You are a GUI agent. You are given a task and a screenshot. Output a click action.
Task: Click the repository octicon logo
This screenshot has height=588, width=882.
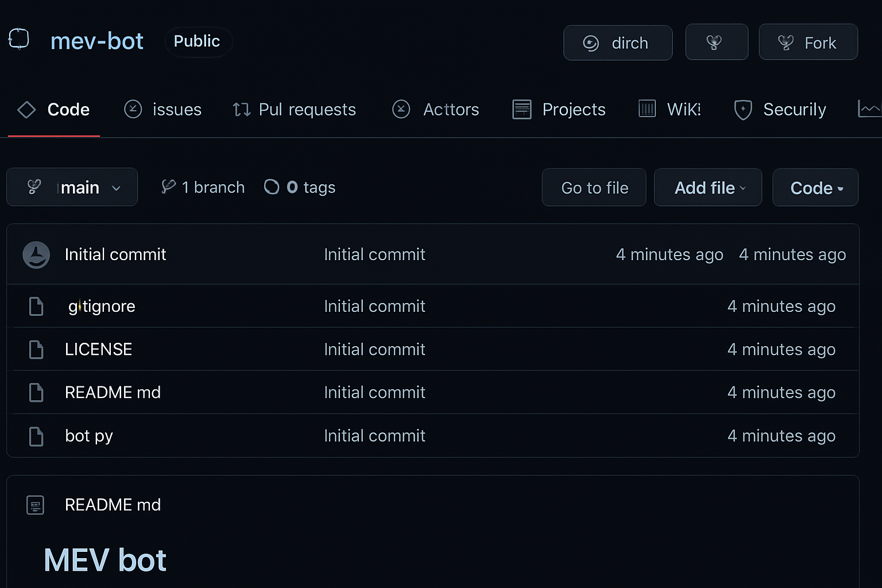pyautogui.click(x=18, y=39)
